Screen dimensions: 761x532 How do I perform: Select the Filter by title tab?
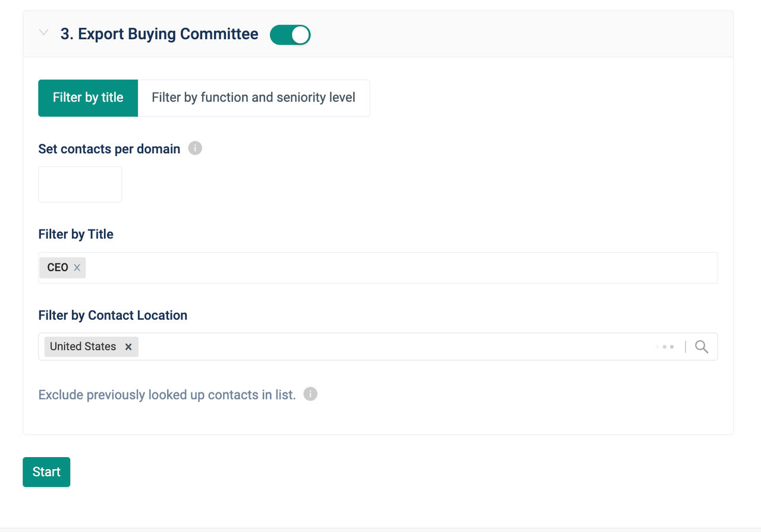point(88,98)
